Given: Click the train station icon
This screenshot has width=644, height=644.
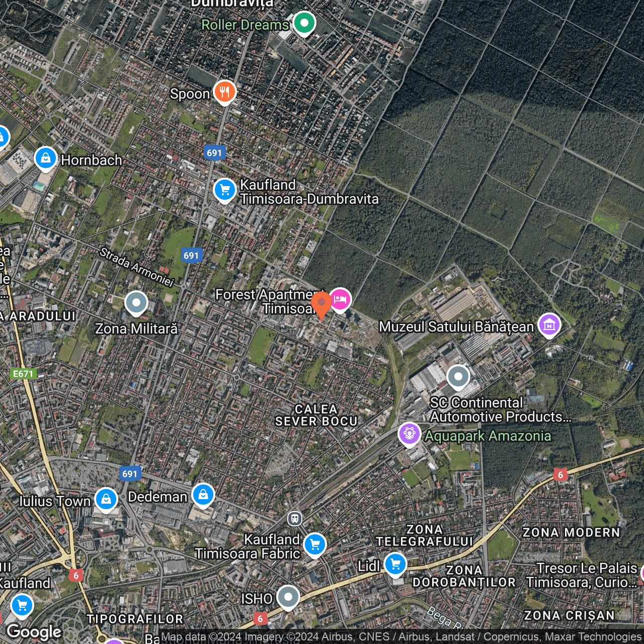Looking at the screenshot, I should tap(295, 518).
